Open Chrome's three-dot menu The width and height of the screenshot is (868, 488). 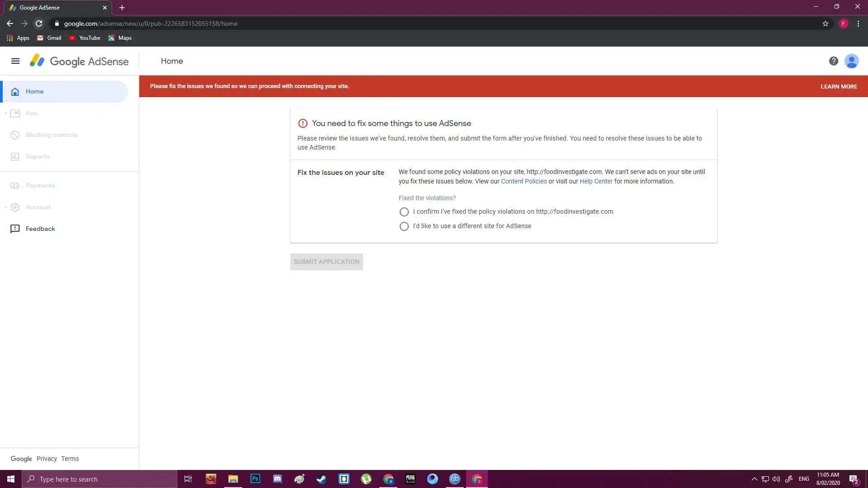tap(858, 23)
